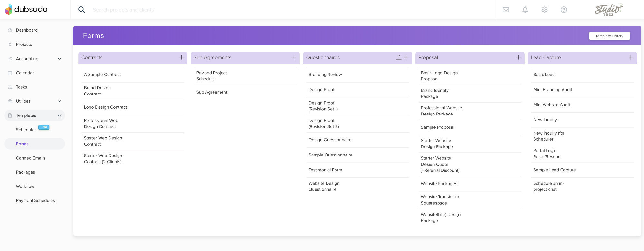This screenshot has width=644, height=251.
Task: Click the Templates sidebar icon
Action: (x=10, y=115)
